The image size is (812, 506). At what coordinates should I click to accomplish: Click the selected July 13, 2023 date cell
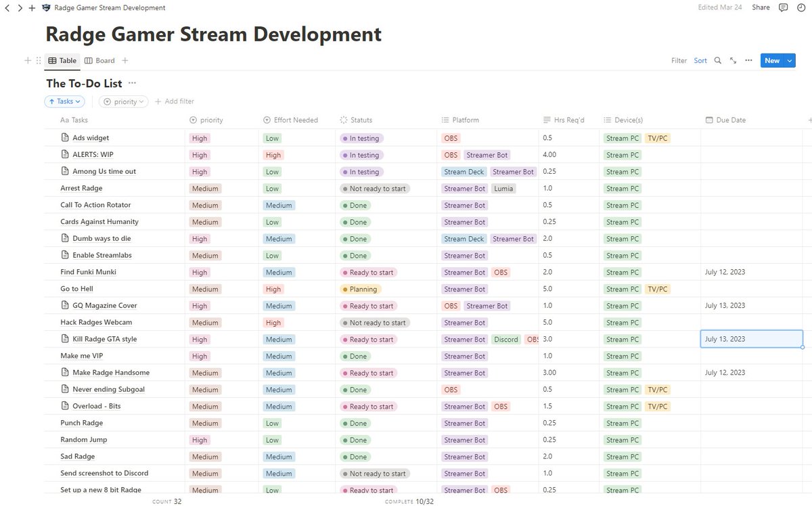coord(751,339)
